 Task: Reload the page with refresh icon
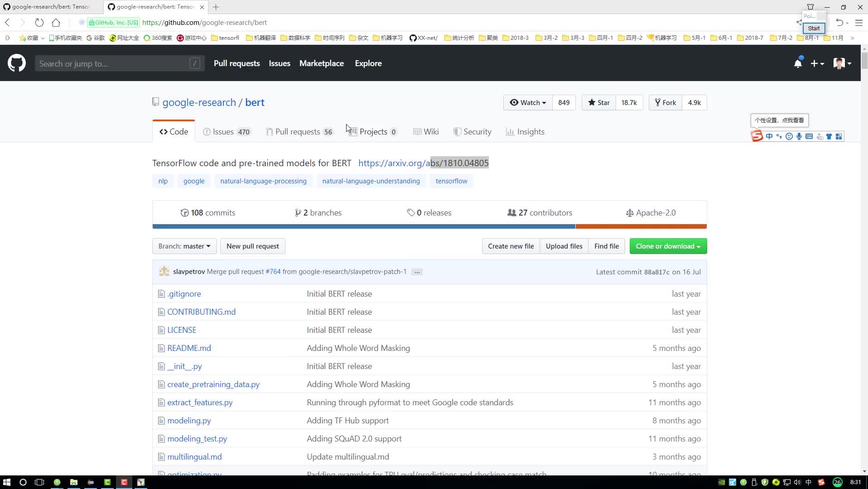point(39,22)
